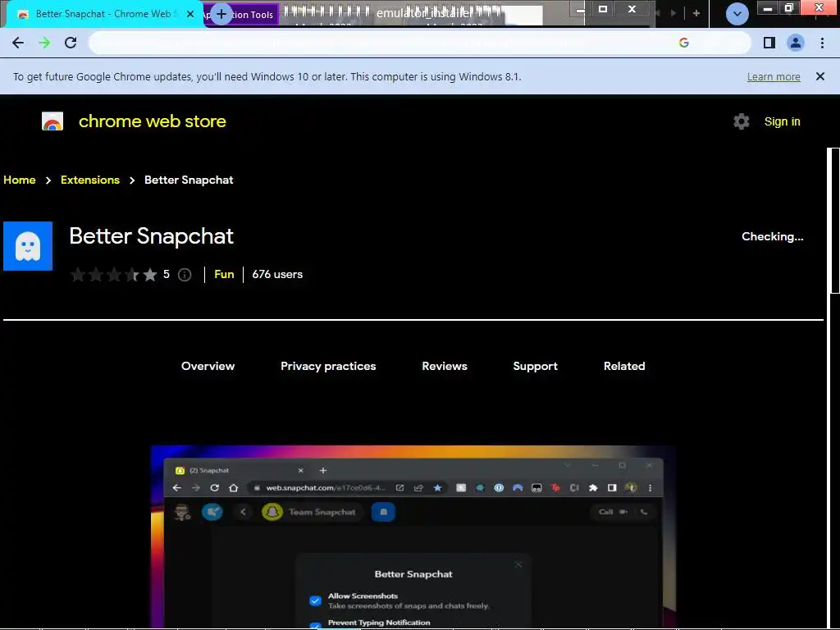Image resolution: width=840 pixels, height=630 pixels.
Task: Click the Chrome Web Store logo icon
Action: 52,121
